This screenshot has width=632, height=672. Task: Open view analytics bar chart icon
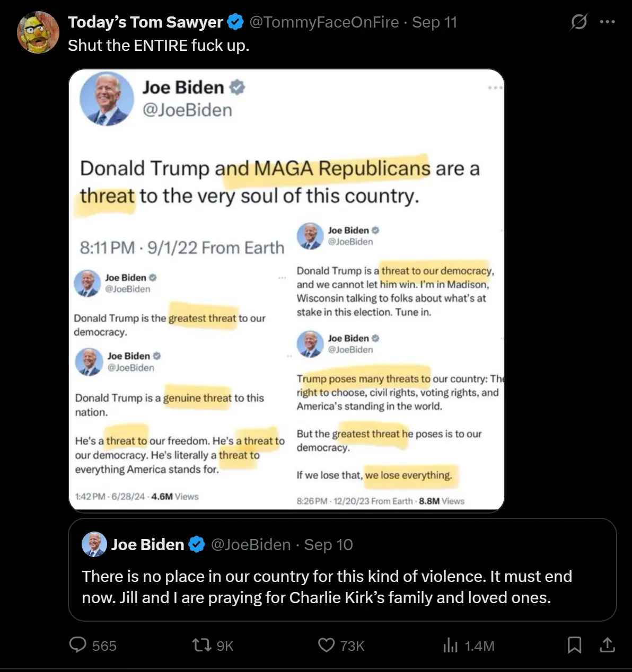450,645
